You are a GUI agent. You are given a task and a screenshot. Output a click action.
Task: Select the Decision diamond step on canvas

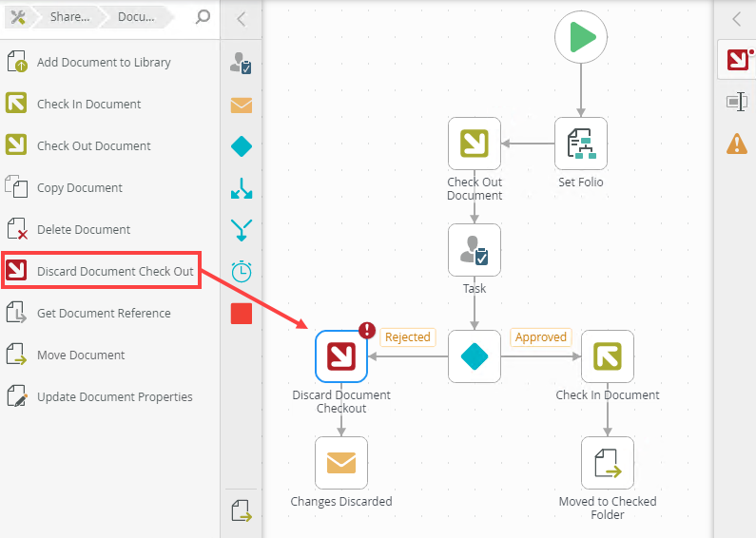475,356
